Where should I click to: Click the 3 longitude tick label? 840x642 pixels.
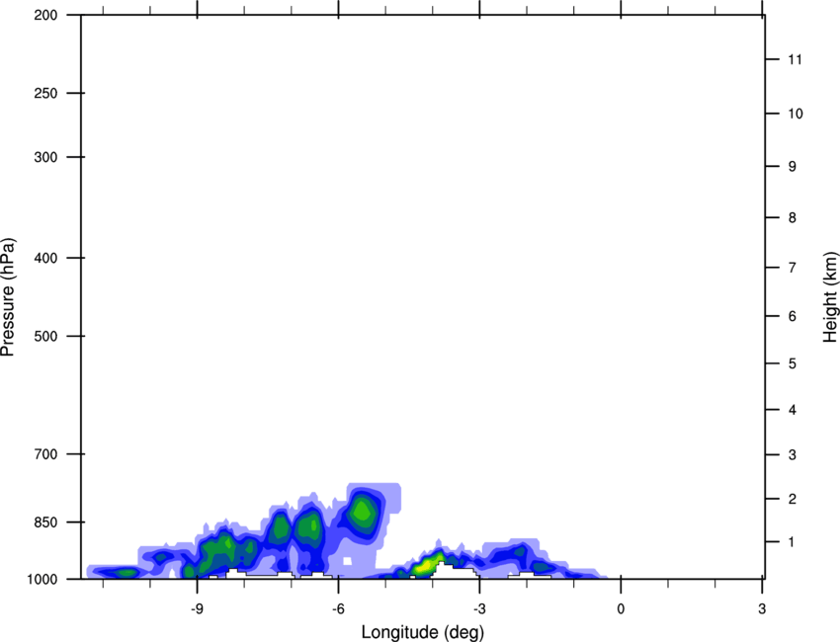[762, 608]
